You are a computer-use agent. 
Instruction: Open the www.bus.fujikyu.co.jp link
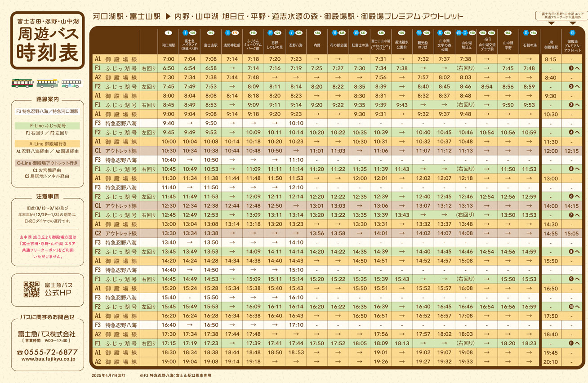[48, 359]
